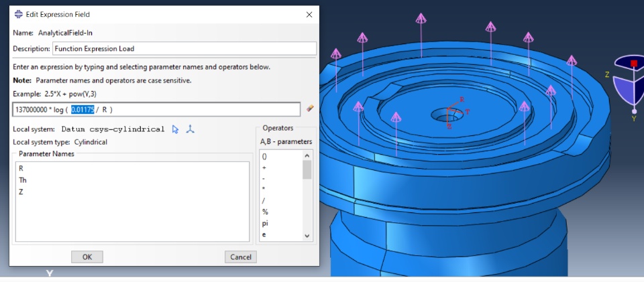Screen dimensions: 644x282
Task: Click the highlighted 0.01175 value in expression
Action: coord(83,109)
